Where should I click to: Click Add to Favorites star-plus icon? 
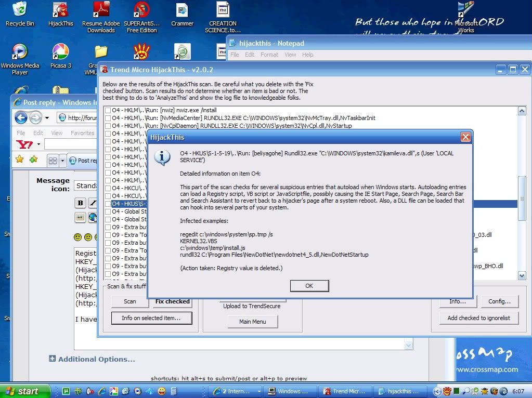33,160
